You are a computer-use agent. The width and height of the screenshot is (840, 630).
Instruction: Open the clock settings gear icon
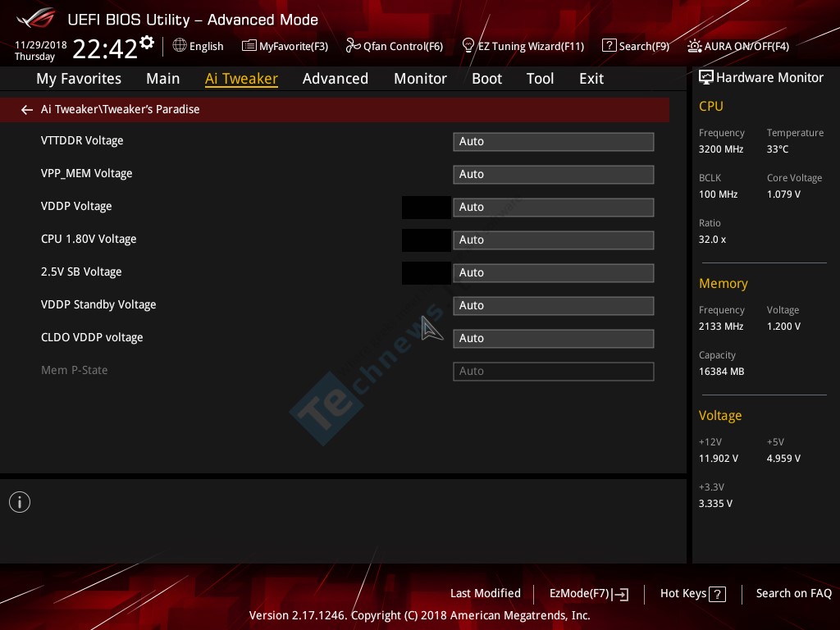[x=147, y=42]
